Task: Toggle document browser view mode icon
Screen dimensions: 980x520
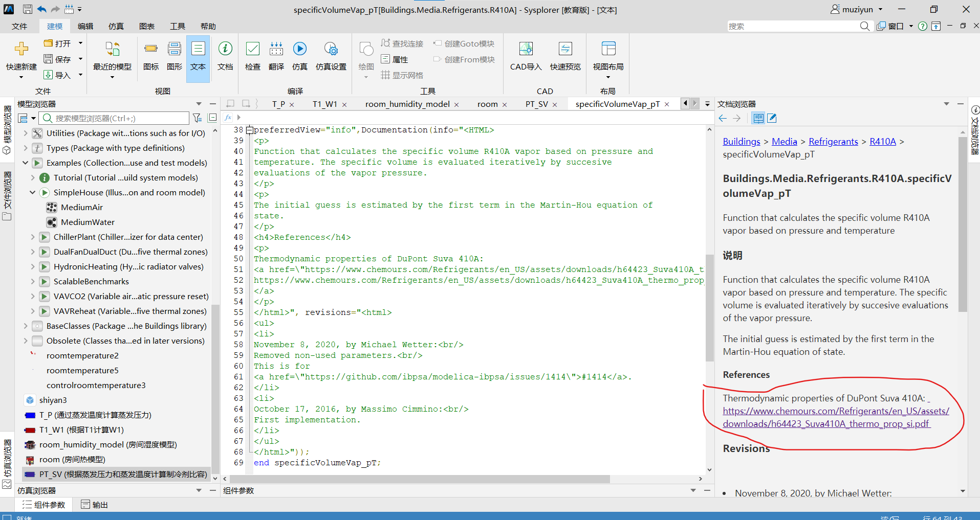Action: tap(758, 118)
